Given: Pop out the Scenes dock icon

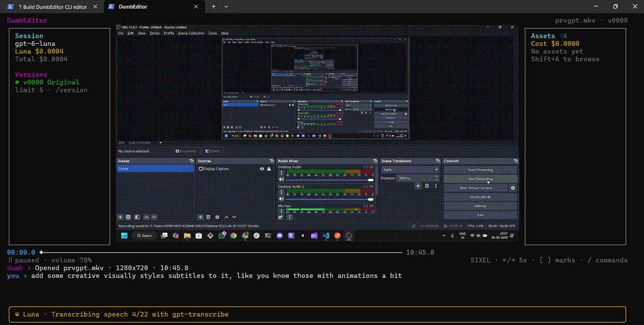Looking at the screenshot, I should (191, 161).
